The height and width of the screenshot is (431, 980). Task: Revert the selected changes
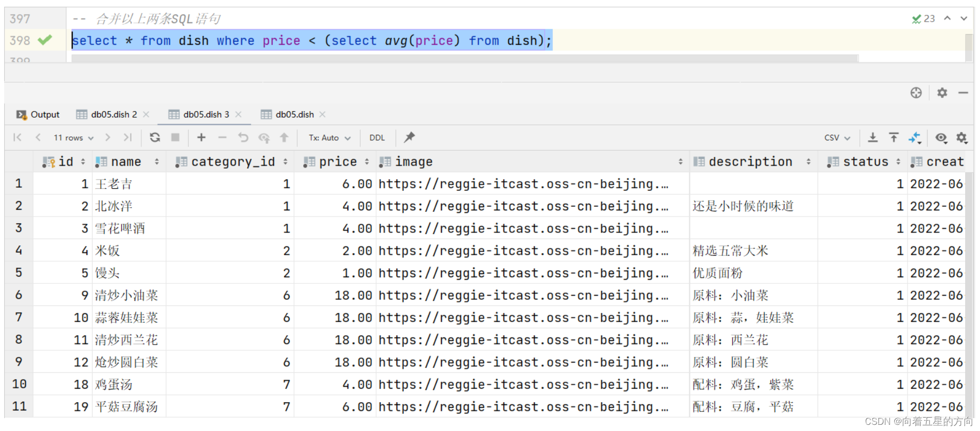[x=243, y=137]
